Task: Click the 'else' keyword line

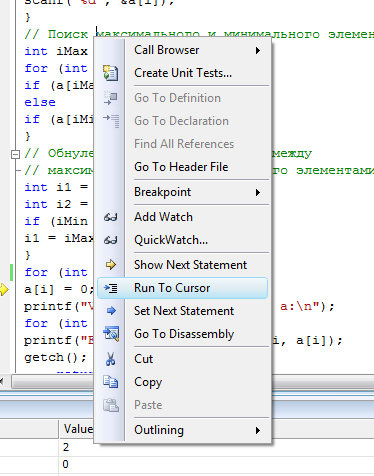Action: pos(40,102)
